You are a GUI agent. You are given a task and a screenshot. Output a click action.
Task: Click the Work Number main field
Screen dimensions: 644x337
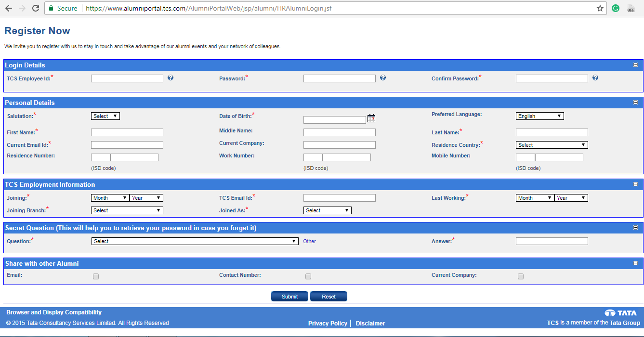point(347,157)
